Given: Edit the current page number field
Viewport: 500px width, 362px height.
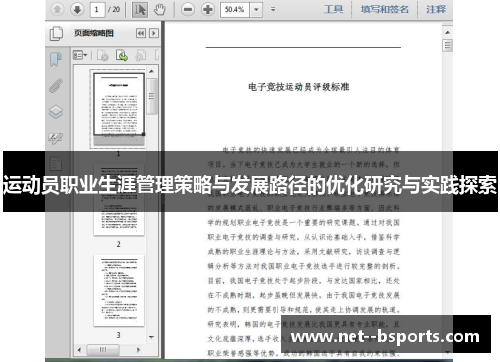Looking at the screenshot, I should pyautogui.click(x=97, y=10).
